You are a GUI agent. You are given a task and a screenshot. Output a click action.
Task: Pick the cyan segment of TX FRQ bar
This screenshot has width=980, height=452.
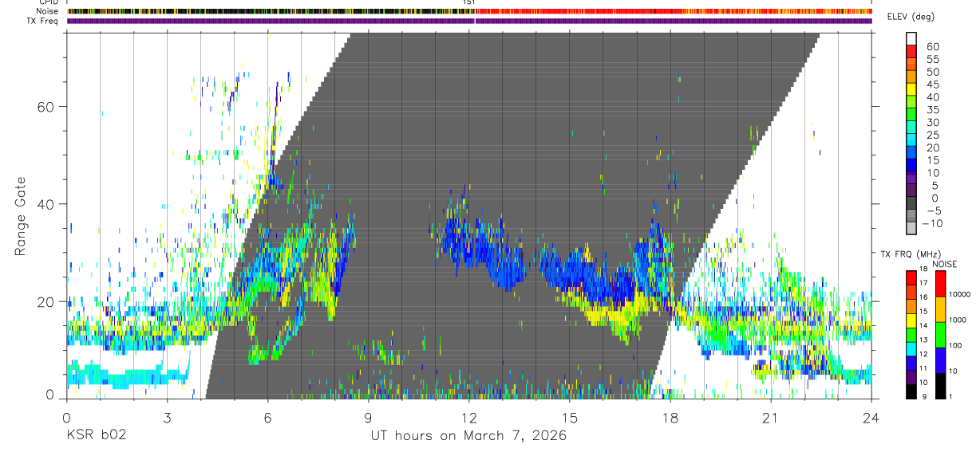[x=911, y=350]
